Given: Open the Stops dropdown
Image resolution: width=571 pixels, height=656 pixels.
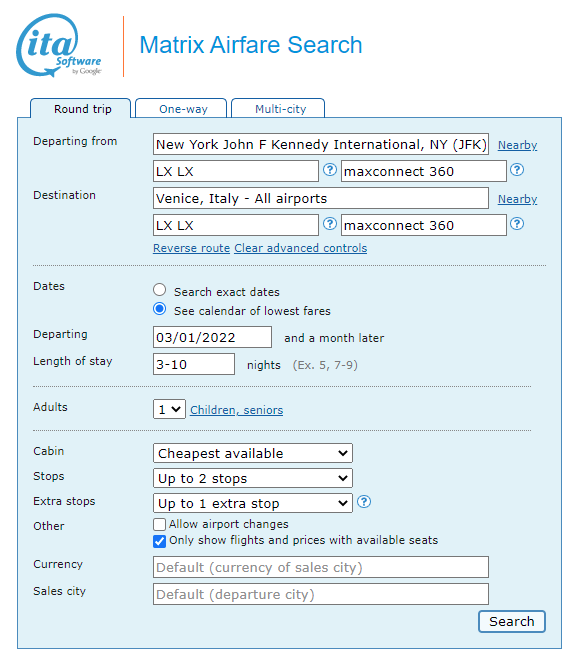Looking at the screenshot, I should point(253,478).
